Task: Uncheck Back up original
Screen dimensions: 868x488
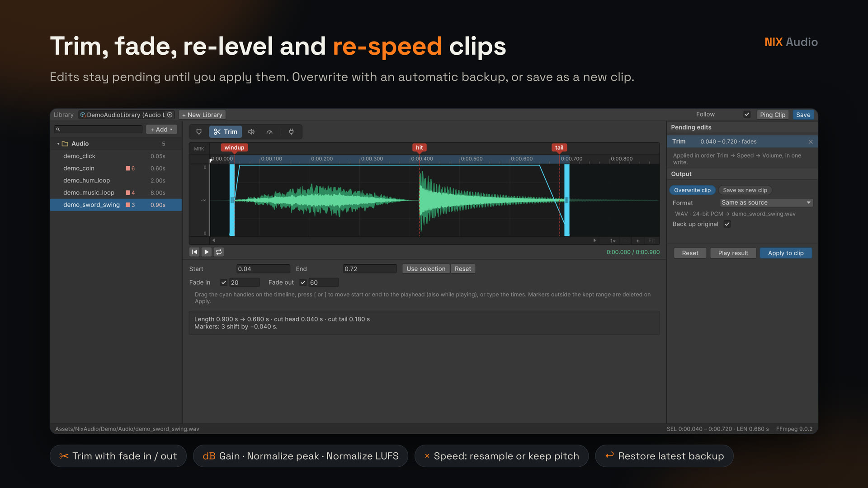Action: point(727,224)
